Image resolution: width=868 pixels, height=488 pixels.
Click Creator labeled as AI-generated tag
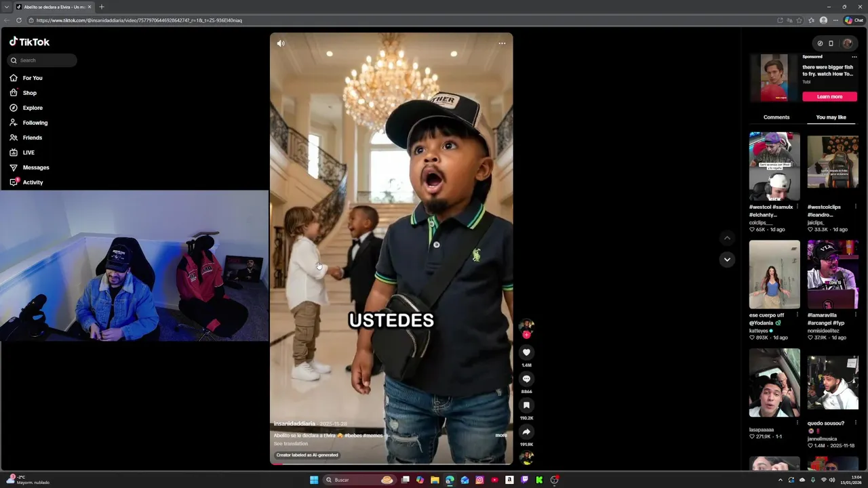point(307,455)
